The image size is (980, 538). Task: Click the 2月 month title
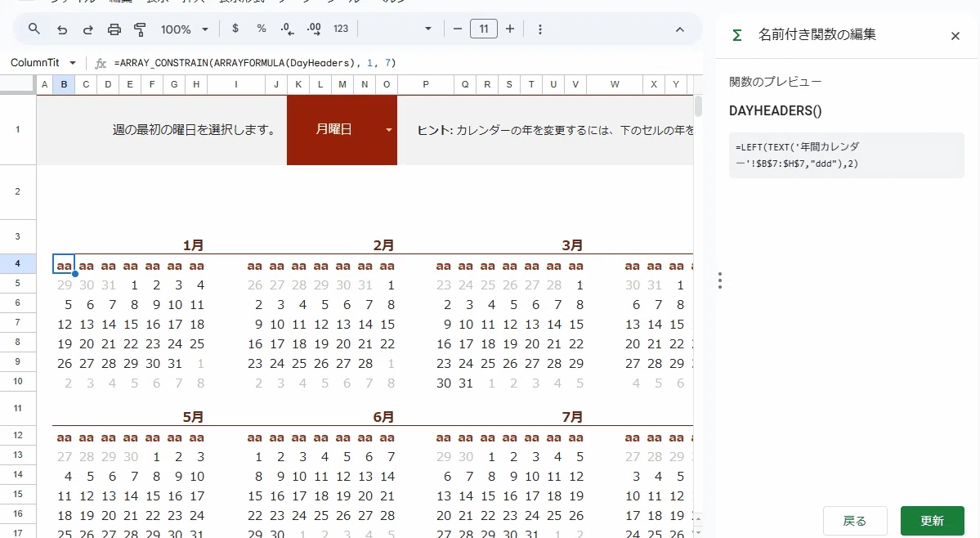click(x=383, y=245)
